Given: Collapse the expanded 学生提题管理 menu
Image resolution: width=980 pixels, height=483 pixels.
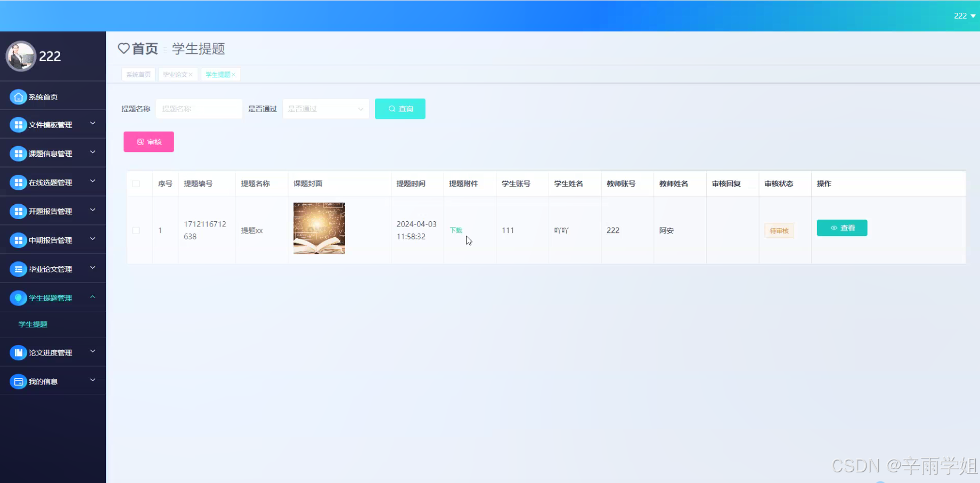Looking at the screenshot, I should (x=51, y=297).
